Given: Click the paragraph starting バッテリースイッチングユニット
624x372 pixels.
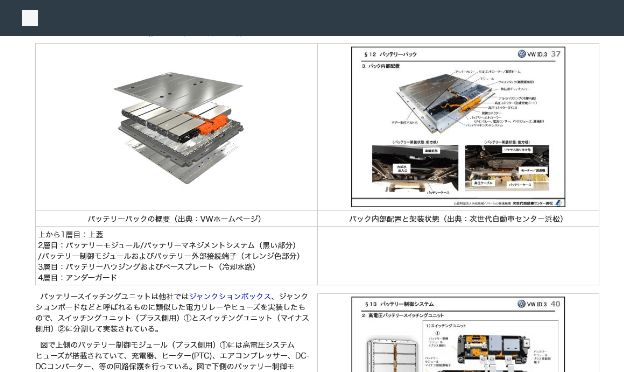Looking at the screenshot, I should [172, 313].
